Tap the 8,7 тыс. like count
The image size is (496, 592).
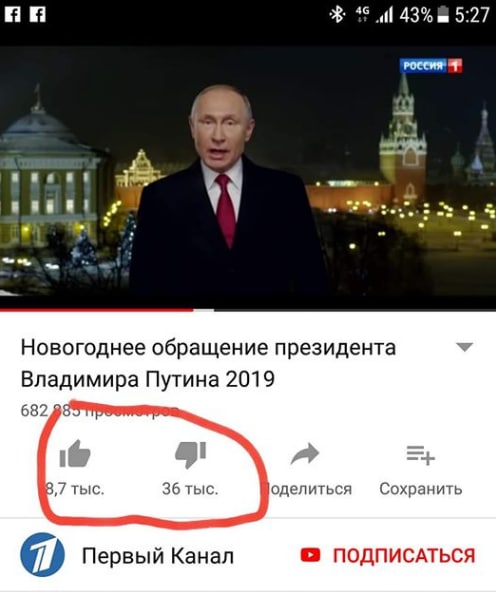pyautogui.click(x=75, y=489)
